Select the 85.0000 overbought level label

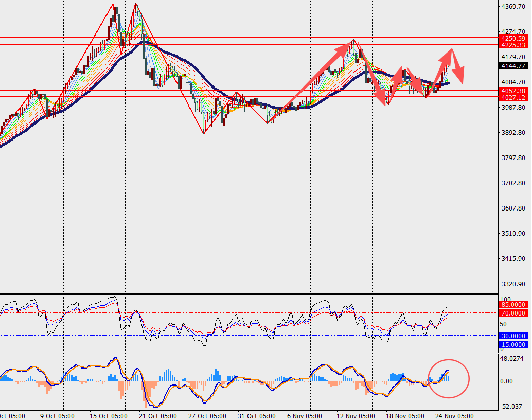coord(513,304)
